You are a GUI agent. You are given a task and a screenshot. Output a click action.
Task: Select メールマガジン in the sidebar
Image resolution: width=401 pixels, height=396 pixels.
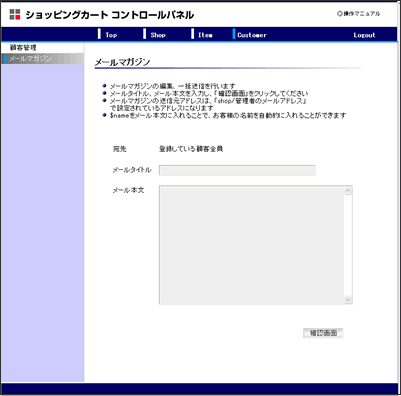(x=42, y=59)
